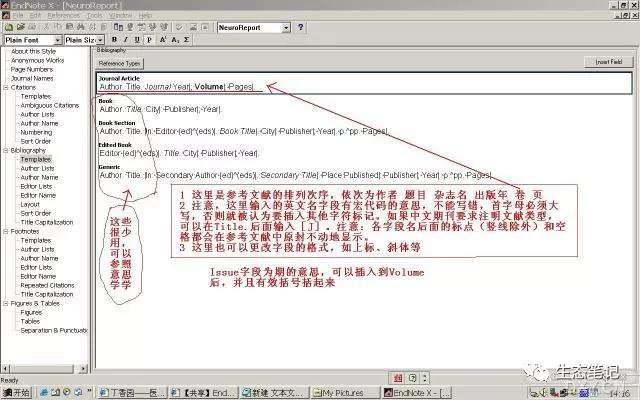Apply Plain text formatting P button
This screenshot has width=640, height=400.
click(149, 40)
